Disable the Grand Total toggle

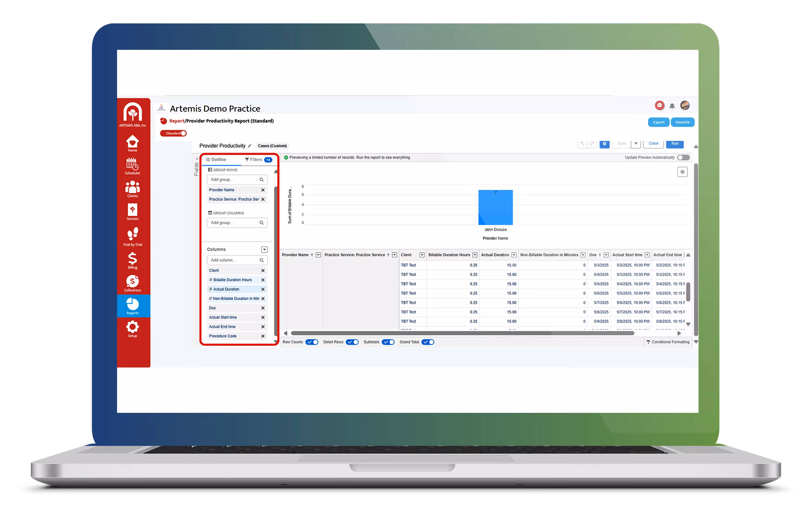428,342
